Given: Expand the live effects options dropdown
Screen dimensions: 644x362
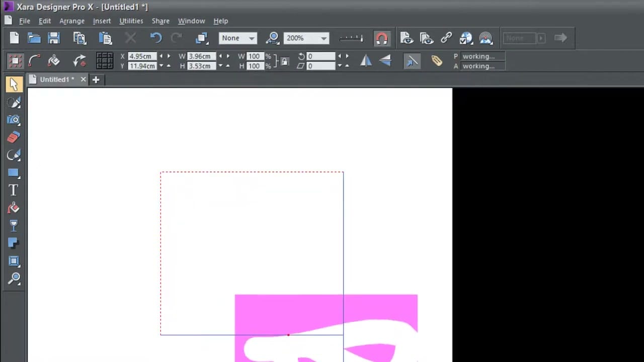Looking at the screenshot, I should (x=541, y=38).
